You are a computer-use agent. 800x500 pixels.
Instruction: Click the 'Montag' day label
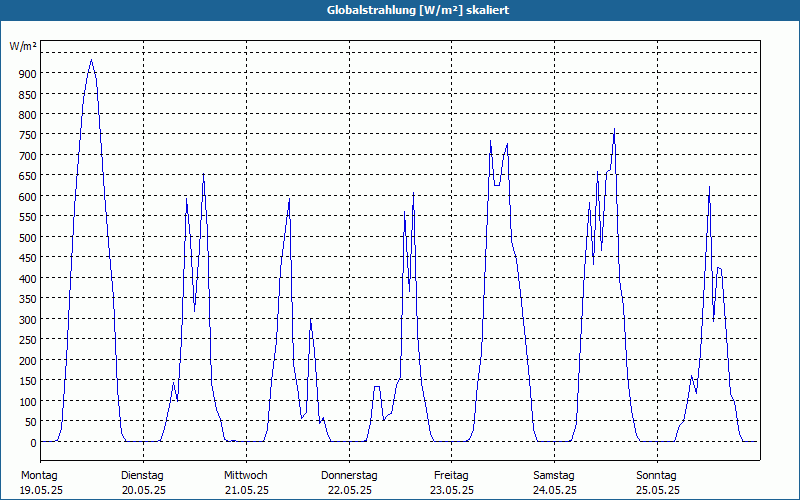coord(39,476)
